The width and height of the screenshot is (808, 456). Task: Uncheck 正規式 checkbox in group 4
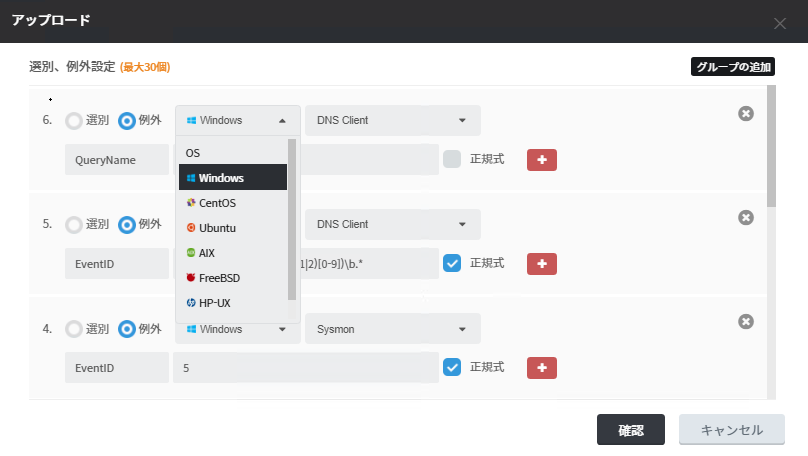pos(452,367)
